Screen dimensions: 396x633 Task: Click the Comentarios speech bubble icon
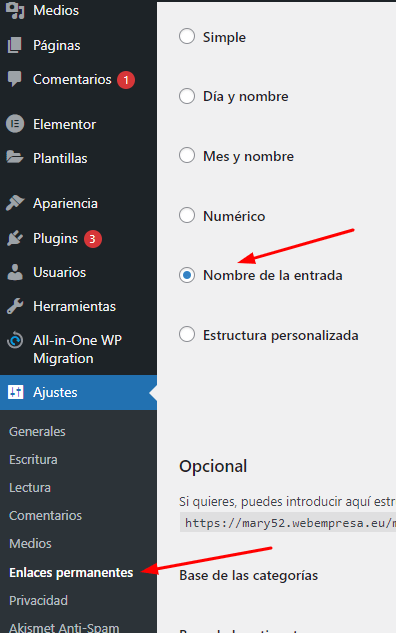(x=15, y=79)
